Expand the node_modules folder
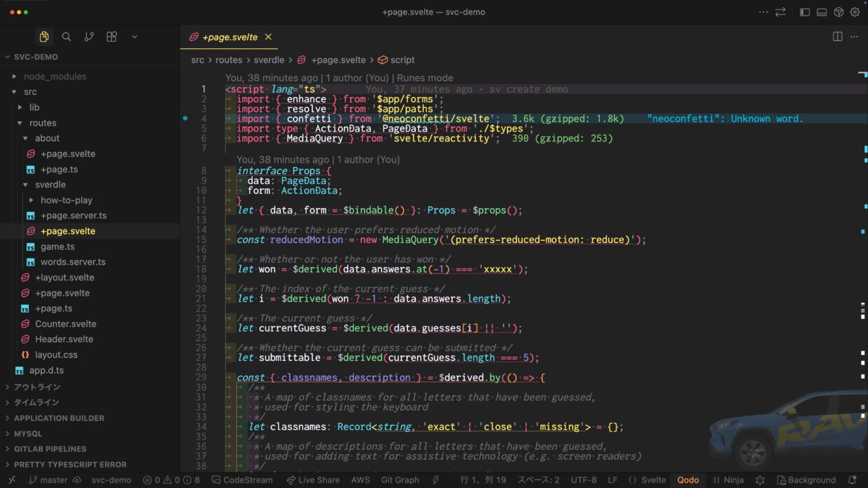This screenshot has height=488, width=868. (54, 77)
